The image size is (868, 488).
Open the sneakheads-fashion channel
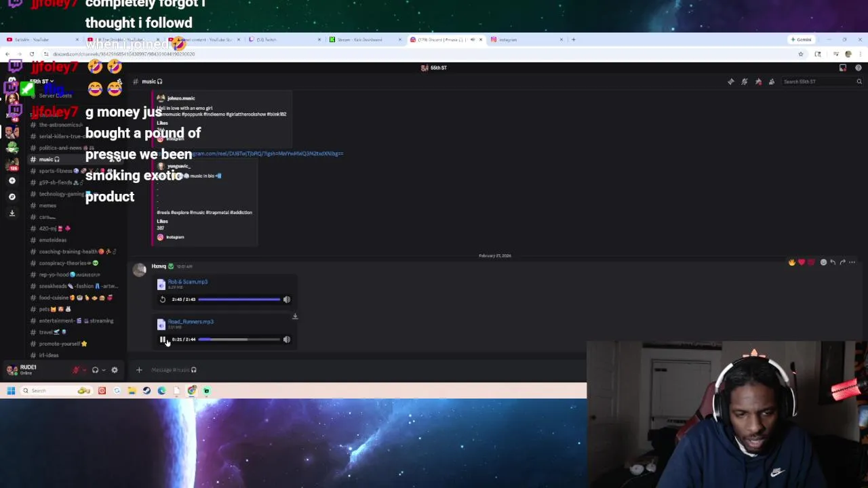tap(76, 286)
